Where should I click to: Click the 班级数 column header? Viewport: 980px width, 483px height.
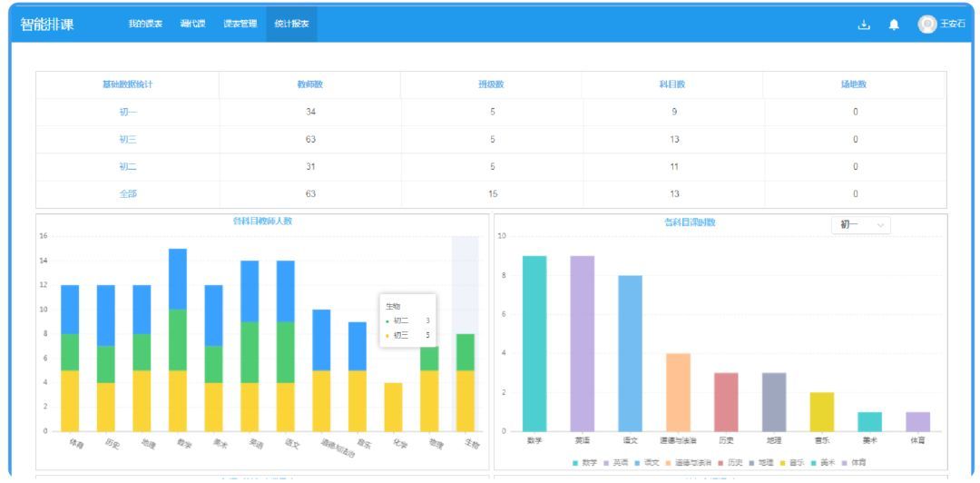tap(492, 84)
